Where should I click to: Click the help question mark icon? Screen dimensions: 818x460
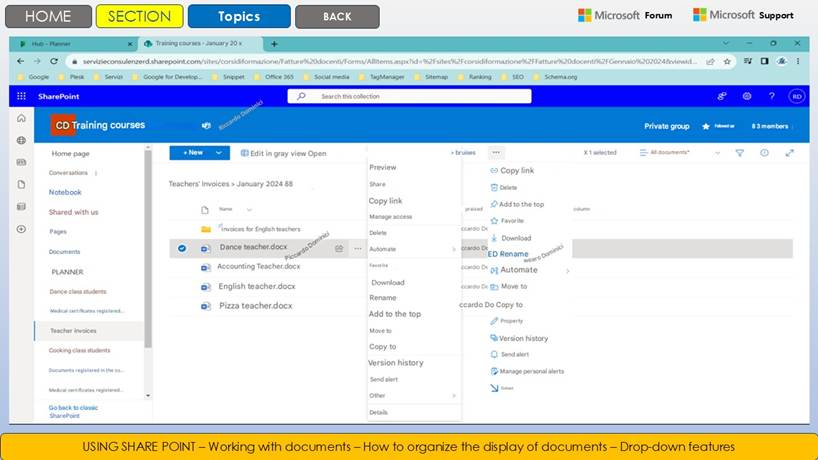[771, 96]
